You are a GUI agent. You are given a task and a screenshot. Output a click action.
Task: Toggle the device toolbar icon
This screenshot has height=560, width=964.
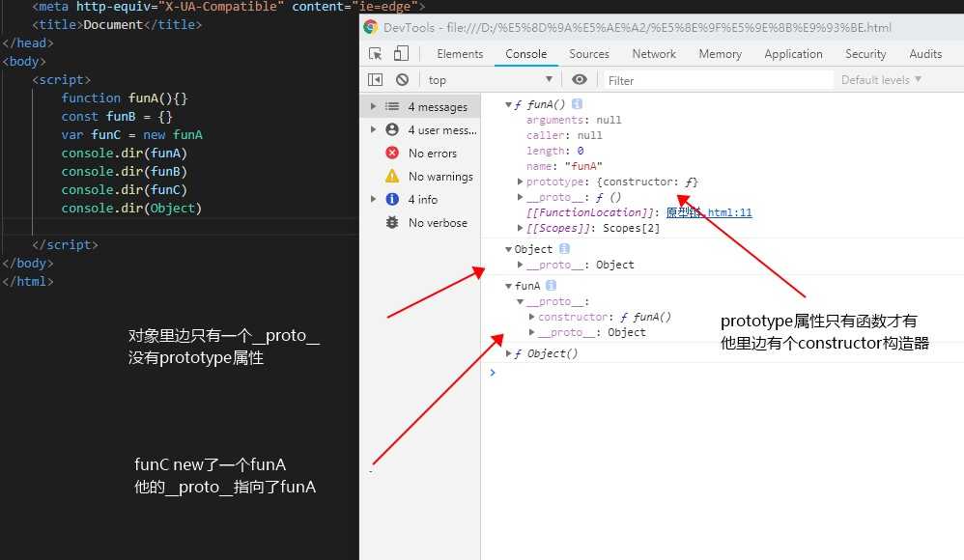coord(401,53)
